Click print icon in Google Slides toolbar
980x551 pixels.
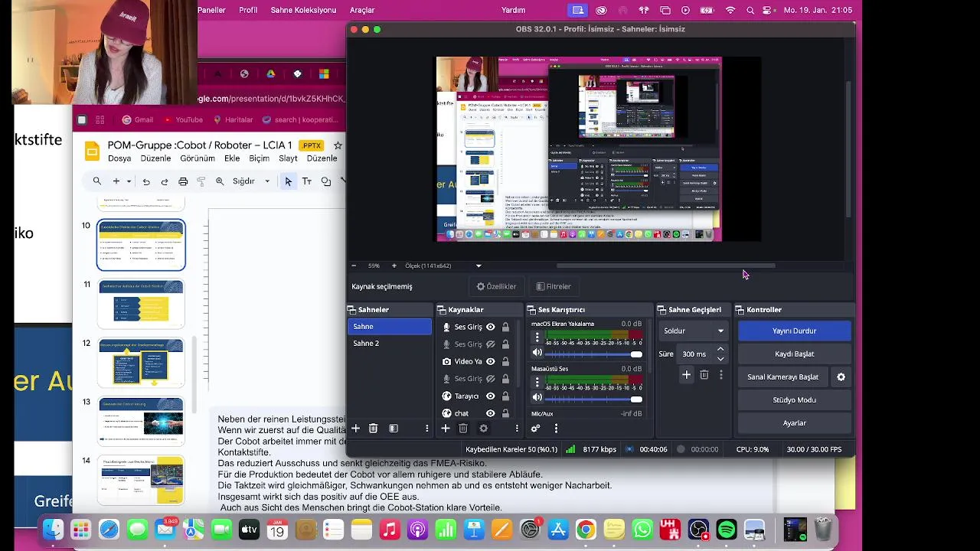(x=183, y=181)
